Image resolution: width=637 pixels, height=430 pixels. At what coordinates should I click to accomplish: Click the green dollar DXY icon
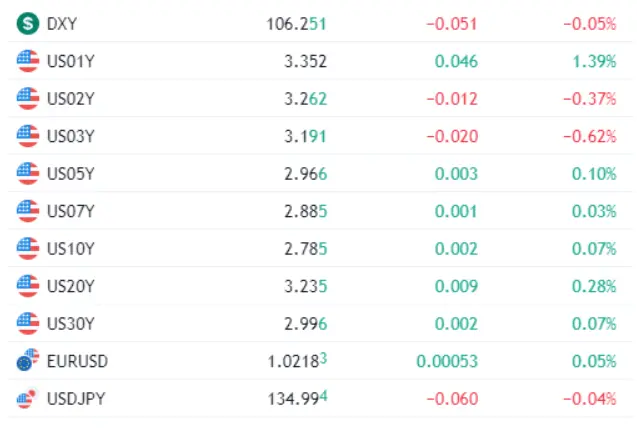click(x=28, y=24)
